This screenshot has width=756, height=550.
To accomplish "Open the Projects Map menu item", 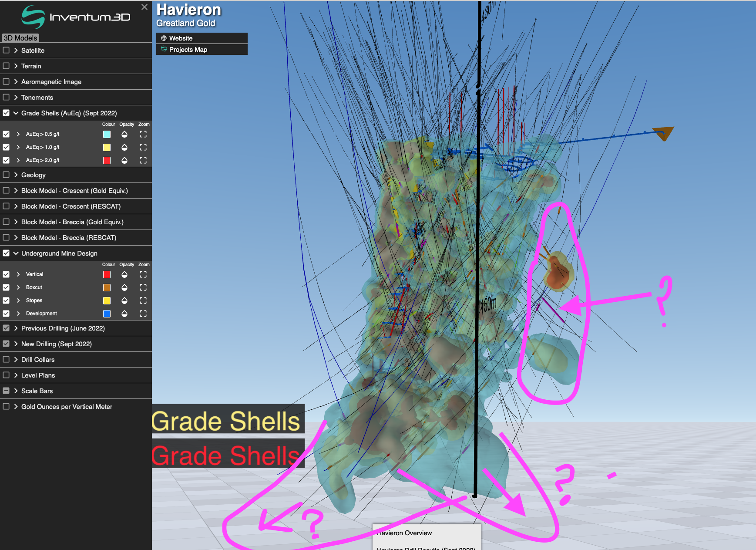I will 202,49.
